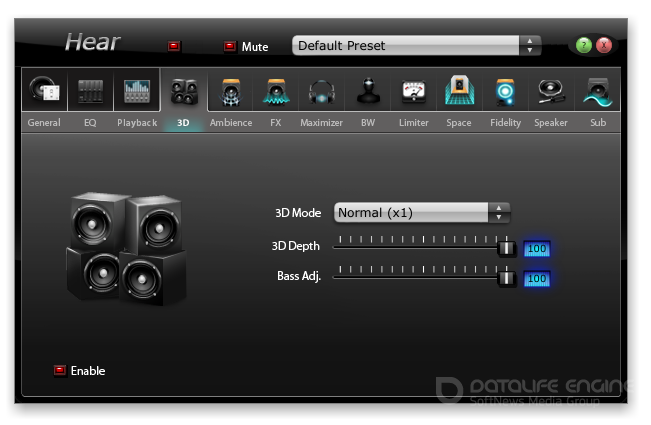Toggle the Enable 3D checkbox
Image resolution: width=651 pixels, height=425 pixels.
coord(60,371)
